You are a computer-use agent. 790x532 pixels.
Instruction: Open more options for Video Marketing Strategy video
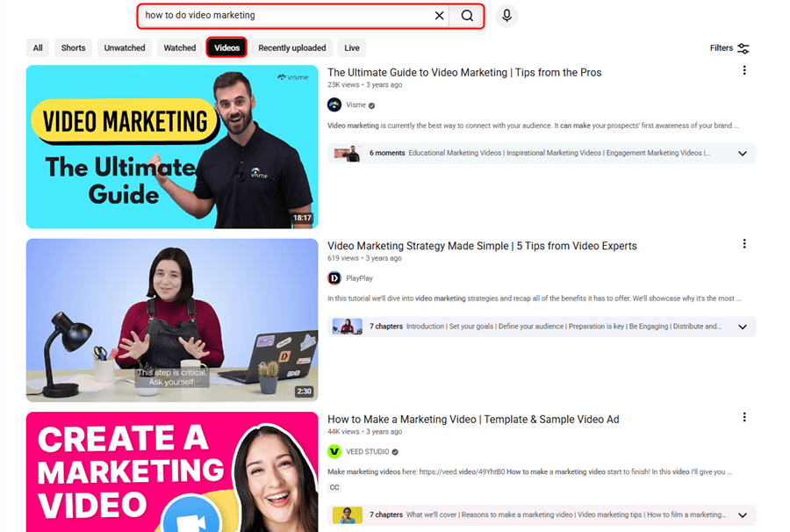pos(744,244)
